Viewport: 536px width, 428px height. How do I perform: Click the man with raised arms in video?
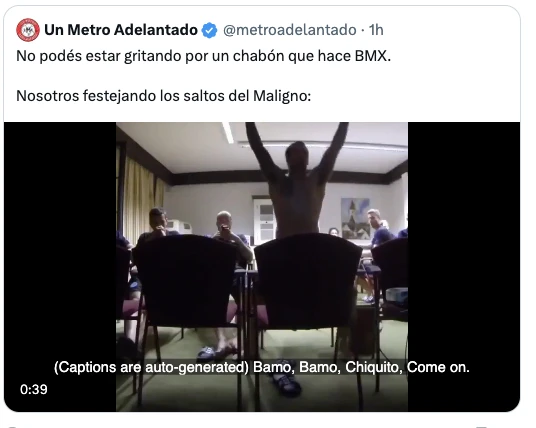click(x=297, y=181)
